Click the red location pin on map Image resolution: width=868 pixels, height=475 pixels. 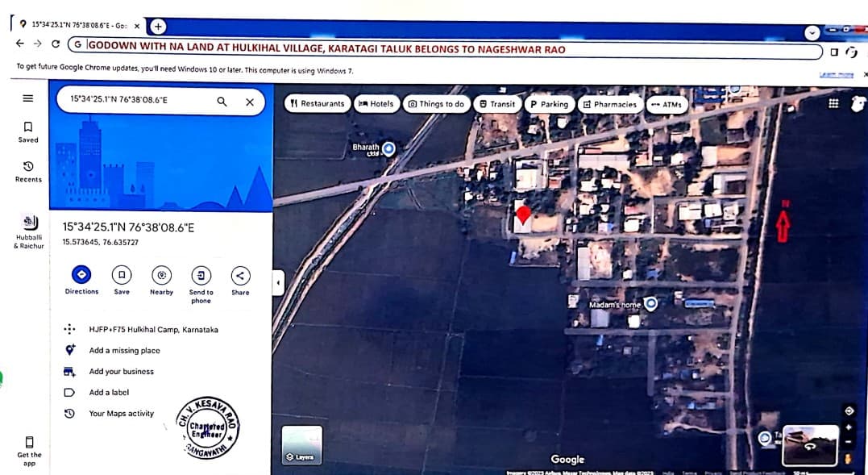coord(523,215)
